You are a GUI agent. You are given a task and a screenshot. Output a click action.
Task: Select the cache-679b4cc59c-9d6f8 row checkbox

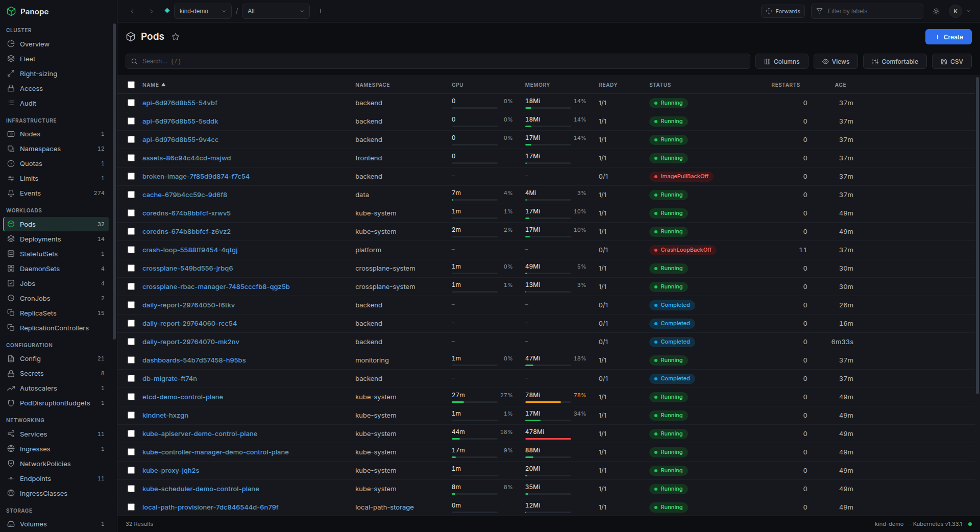tap(131, 195)
